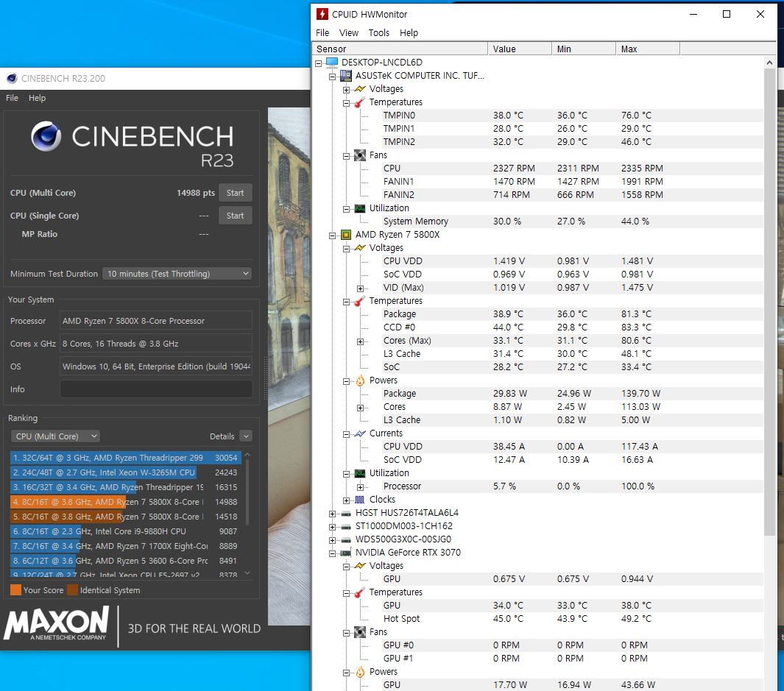The height and width of the screenshot is (691, 784).
Task: Select ranking entry Ryzen 7 5800X 14988
Action: tap(125, 501)
